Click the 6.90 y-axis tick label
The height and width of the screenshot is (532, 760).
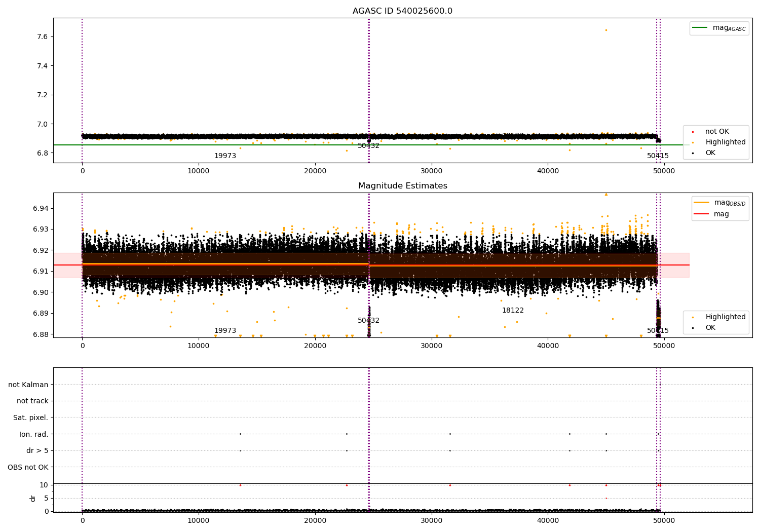(x=41, y=292)
